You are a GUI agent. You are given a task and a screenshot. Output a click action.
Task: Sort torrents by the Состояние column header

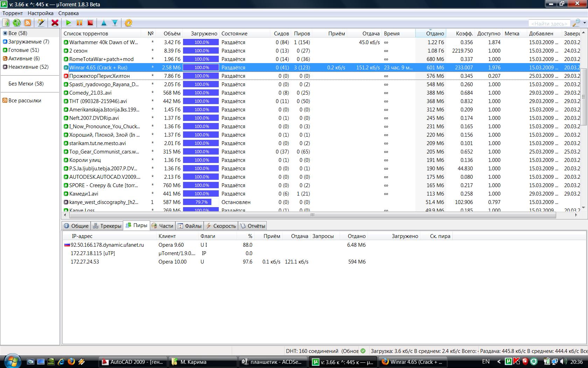pos(234,34)
